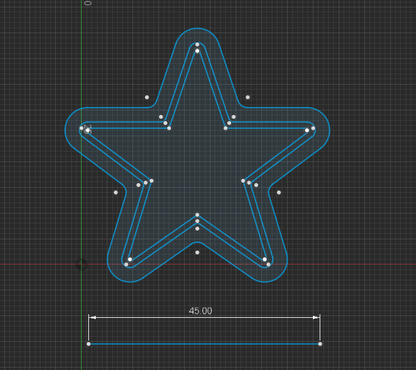Click the lone point beneath the star's bottom notch
The height and width of the screenshot is (370, 416).
pos(197,252)
